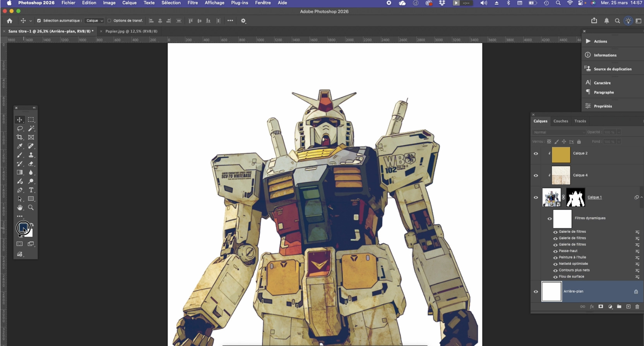Open the Normal blend mode dropdown

558,132
